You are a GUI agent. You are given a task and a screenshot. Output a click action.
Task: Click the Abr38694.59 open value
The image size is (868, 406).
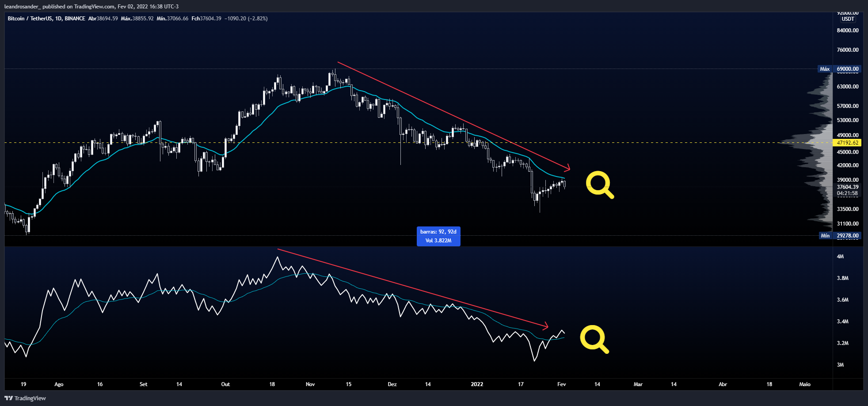103,19
